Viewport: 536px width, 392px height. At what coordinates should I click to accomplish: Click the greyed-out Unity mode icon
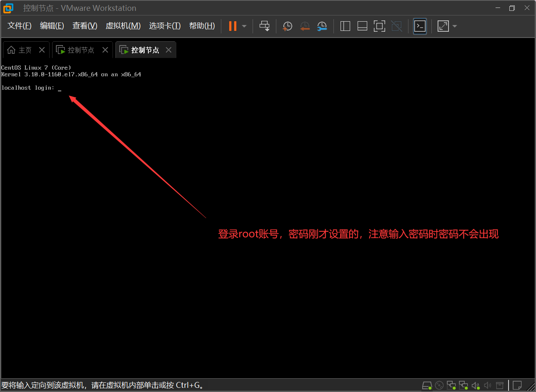coord(397,26)
